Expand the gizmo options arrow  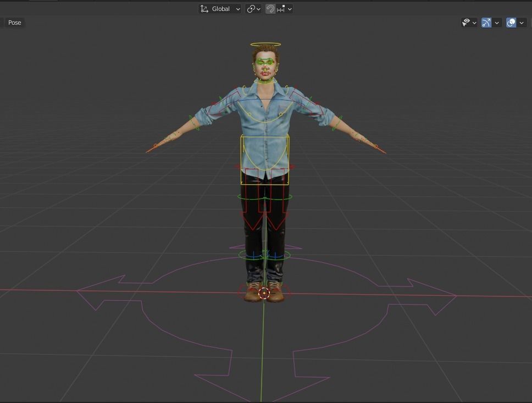(497, 23)
